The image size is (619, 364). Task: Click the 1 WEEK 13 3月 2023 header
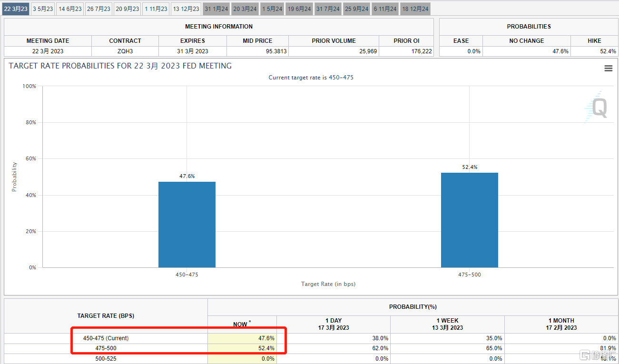[447, 324]
